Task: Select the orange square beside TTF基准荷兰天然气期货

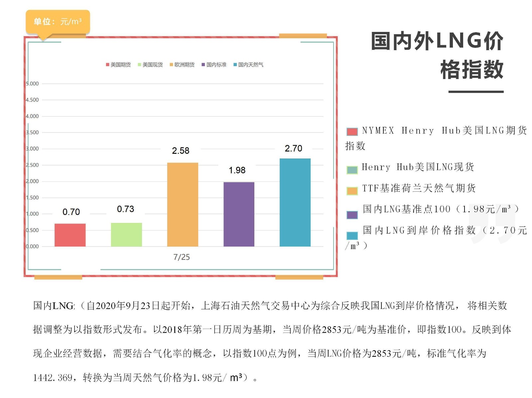Action: [x=352, y=191]
